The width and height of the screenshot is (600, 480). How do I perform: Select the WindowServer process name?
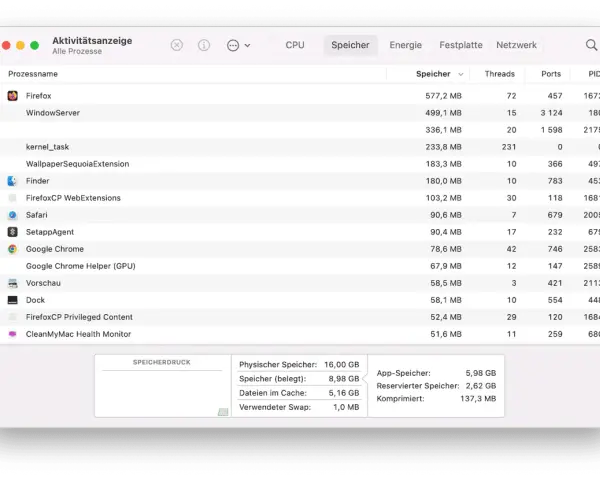pos(53,113)
